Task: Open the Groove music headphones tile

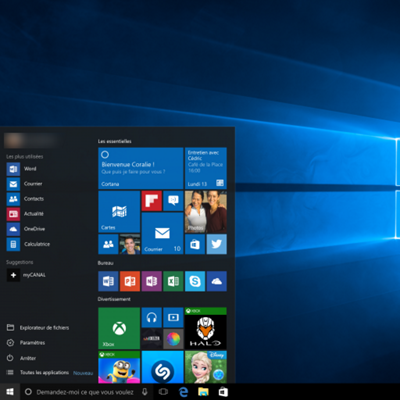Action: (152, 318)
